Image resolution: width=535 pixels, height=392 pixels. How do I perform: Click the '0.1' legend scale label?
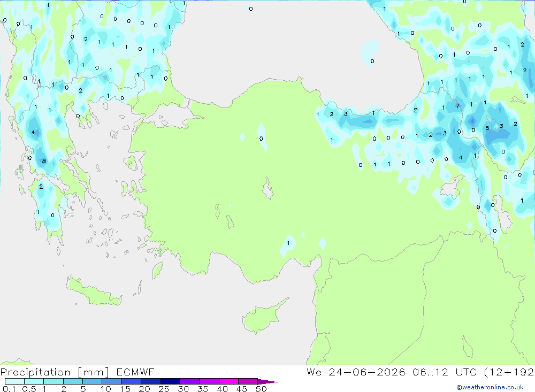9,389
